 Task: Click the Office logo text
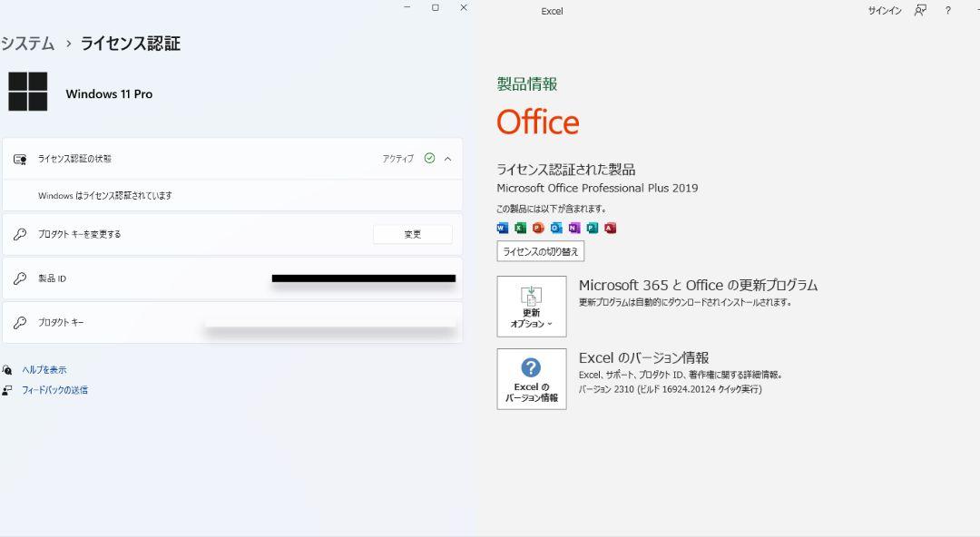538,122
